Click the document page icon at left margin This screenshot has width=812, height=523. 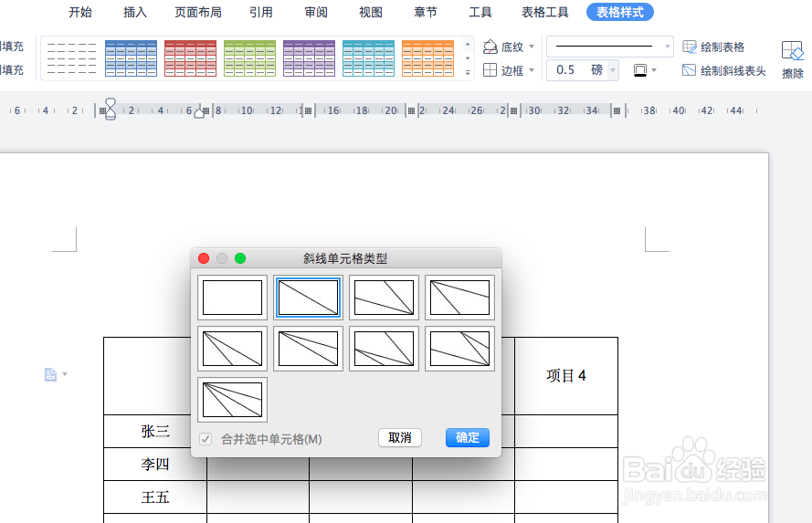[x=50, y=374]
